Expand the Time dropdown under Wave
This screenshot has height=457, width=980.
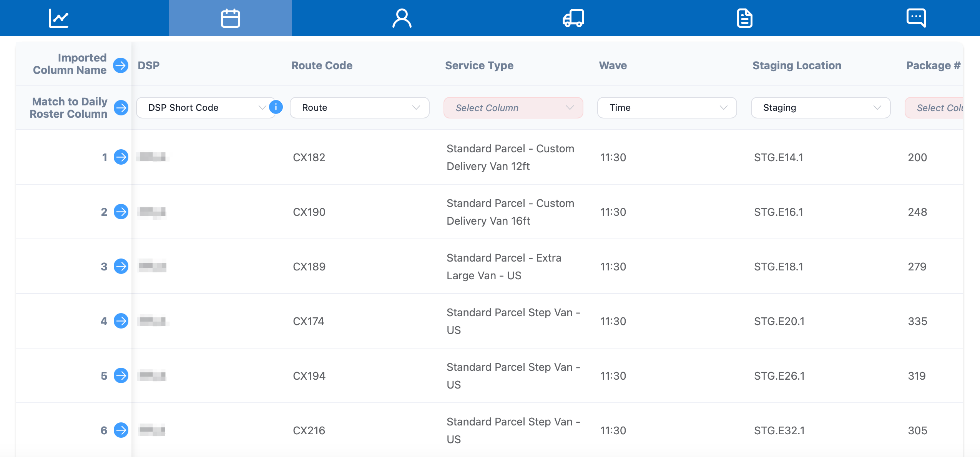667,108
